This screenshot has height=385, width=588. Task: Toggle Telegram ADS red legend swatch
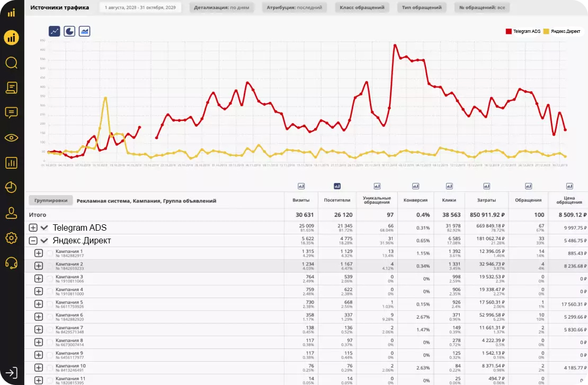tap(509, 31)
